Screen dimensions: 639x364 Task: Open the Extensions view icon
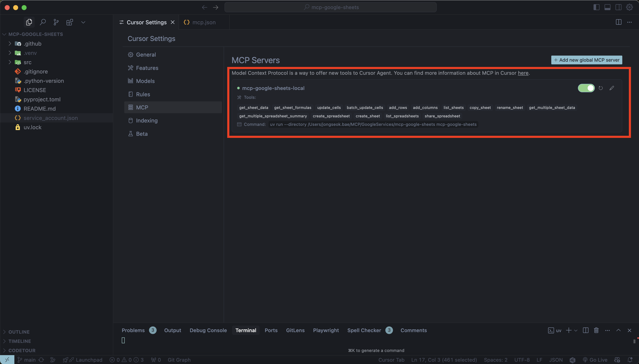coord(70,22)
